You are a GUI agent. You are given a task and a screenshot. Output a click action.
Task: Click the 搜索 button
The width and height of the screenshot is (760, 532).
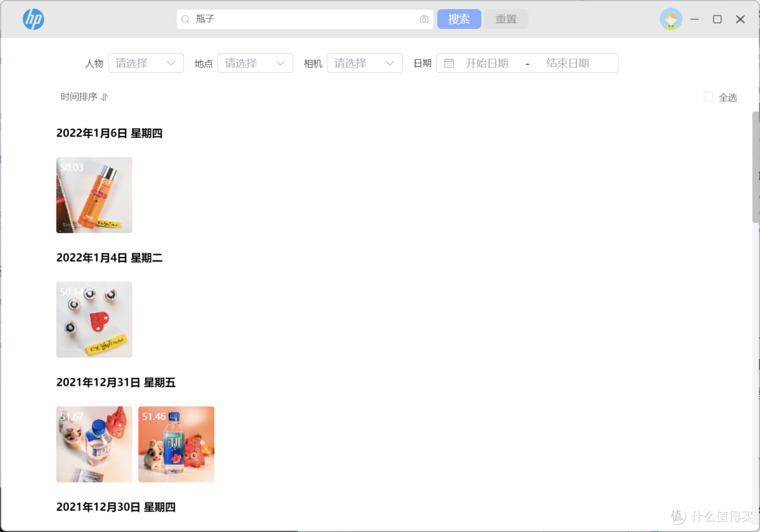(459, 20)
